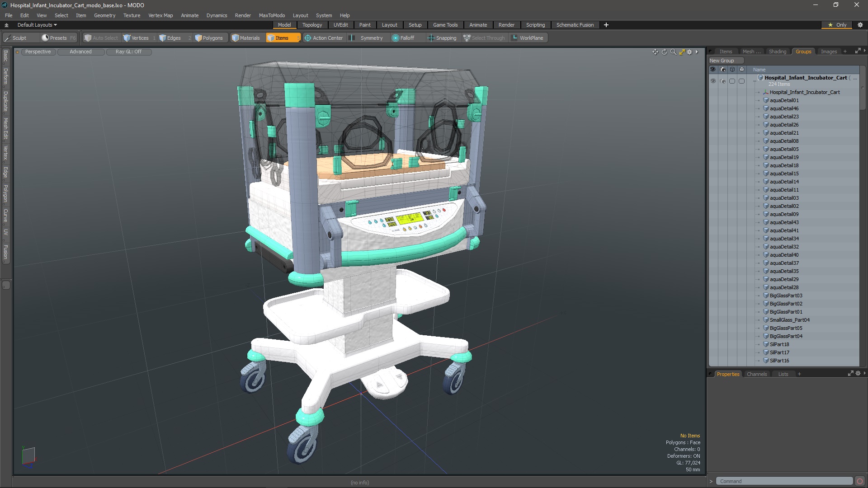
Task: Click the viewport rotate icon
Action: pos(664,52)
